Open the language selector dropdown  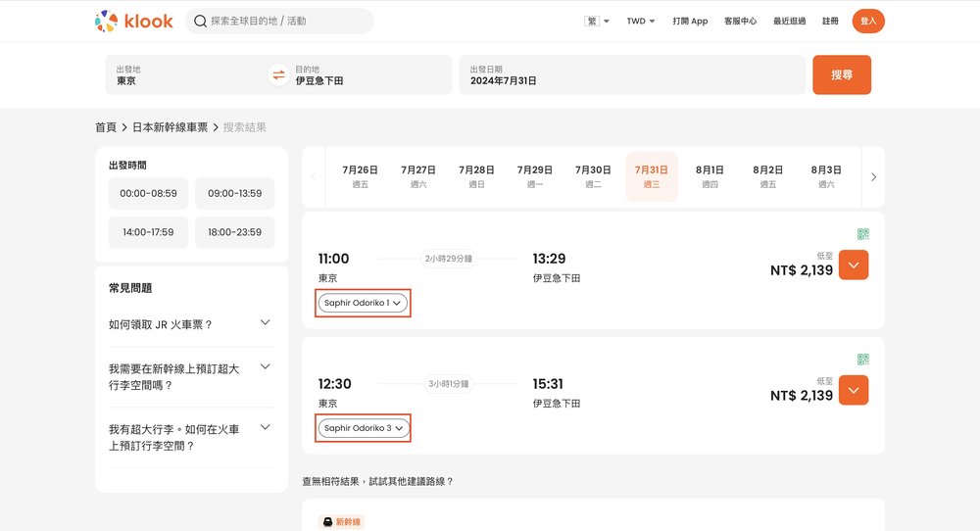597,21
